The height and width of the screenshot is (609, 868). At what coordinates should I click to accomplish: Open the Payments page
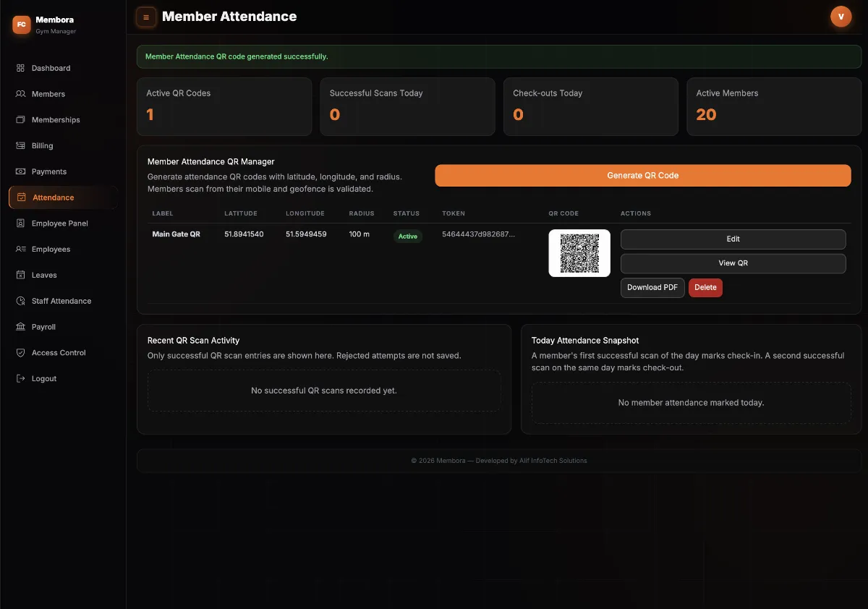point(63,171)
